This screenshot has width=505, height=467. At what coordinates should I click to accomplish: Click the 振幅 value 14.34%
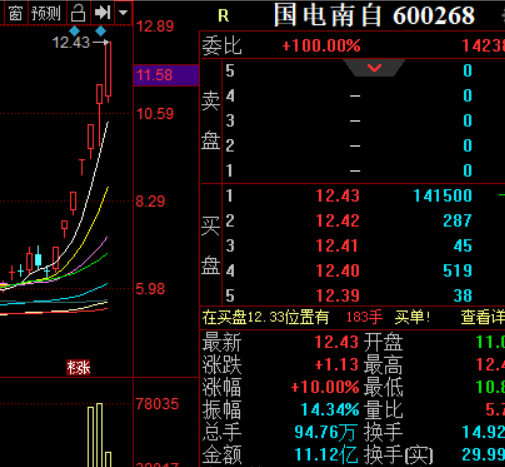pos(330,410)
